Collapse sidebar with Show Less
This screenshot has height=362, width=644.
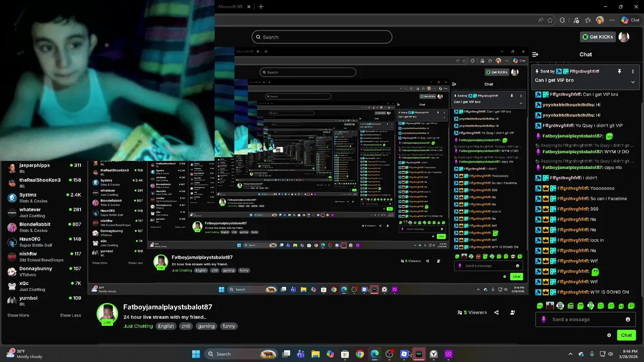pyautogui.click(x=70, y=315)
